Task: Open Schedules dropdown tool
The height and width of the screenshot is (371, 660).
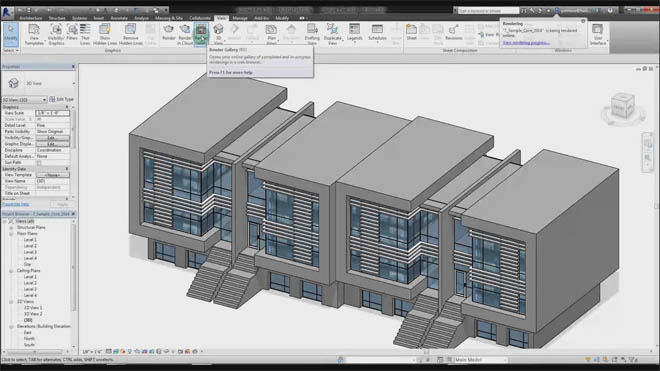Action: tap(377, 34)
